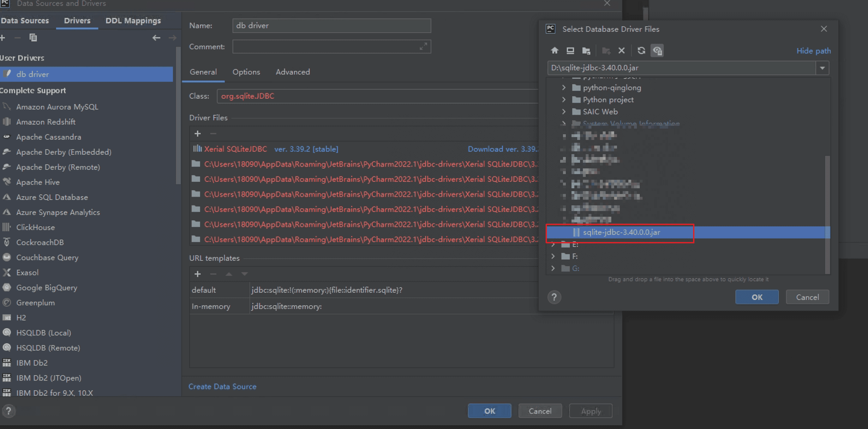
Task: Refresh the file chooser tree
Action: pos(641,51)
